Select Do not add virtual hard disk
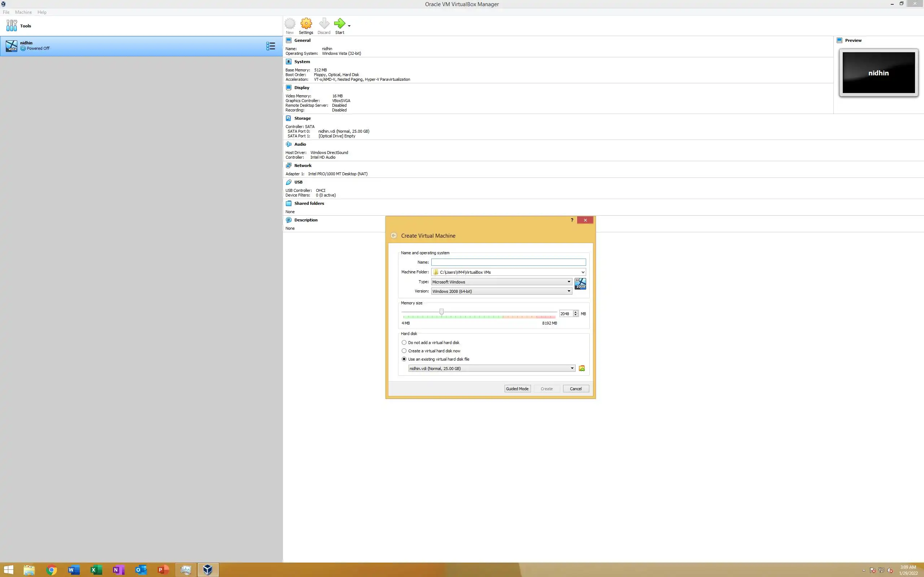 (x=404, y=343)
